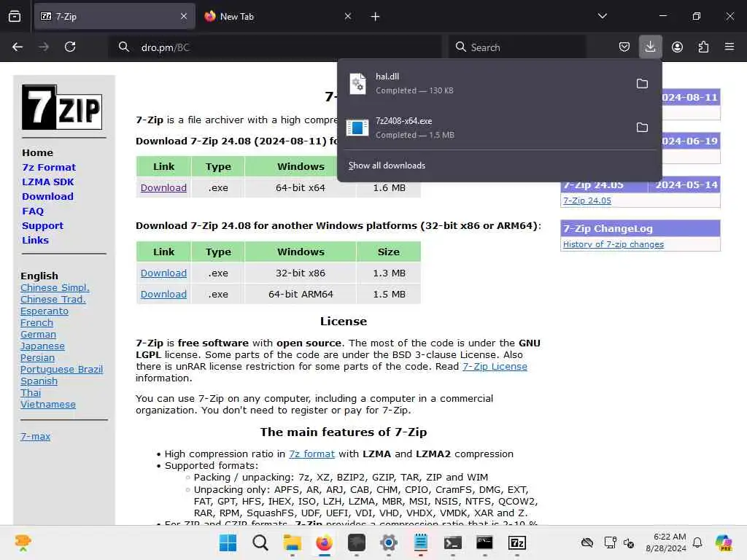
Task: Open the 7z format link
Action: pos(311,454)
